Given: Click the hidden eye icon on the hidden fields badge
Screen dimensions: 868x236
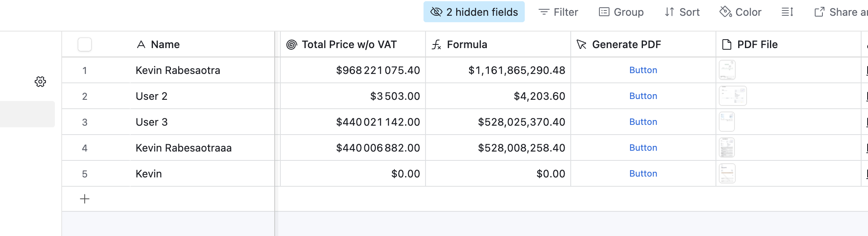Looking at the screenshot, I should pos(436,12).
